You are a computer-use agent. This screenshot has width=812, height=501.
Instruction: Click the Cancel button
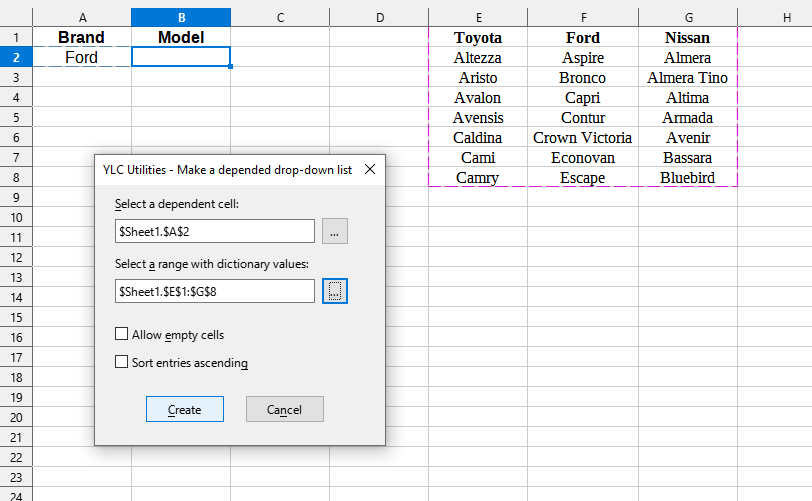point(285,409)
